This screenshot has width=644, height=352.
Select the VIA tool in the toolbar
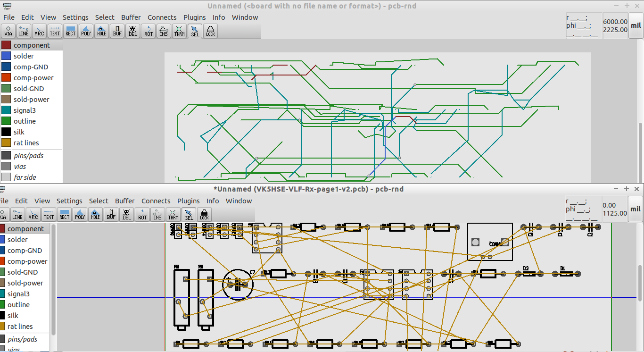pos(8,31)
